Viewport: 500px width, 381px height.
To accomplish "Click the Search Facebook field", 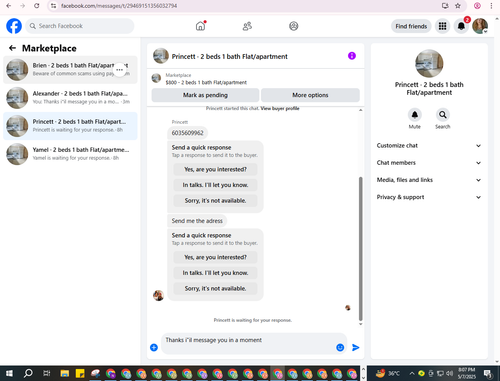I will (x=80, y=26).
